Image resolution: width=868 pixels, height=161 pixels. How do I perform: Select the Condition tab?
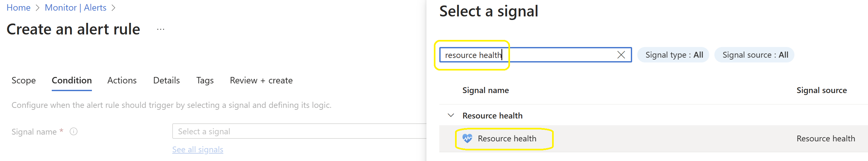click(72, 80)
